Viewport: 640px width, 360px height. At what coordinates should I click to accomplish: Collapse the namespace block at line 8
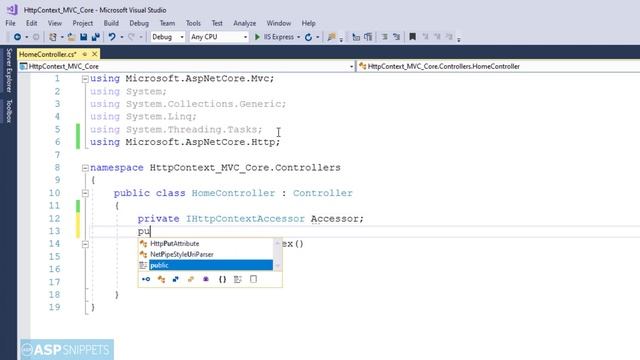pos(85,168)
